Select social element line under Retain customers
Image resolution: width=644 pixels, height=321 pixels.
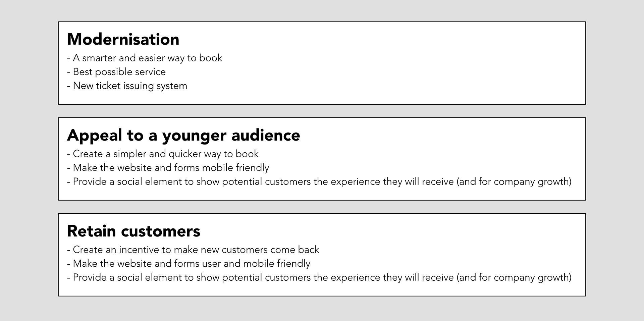[x=319, y=277]
